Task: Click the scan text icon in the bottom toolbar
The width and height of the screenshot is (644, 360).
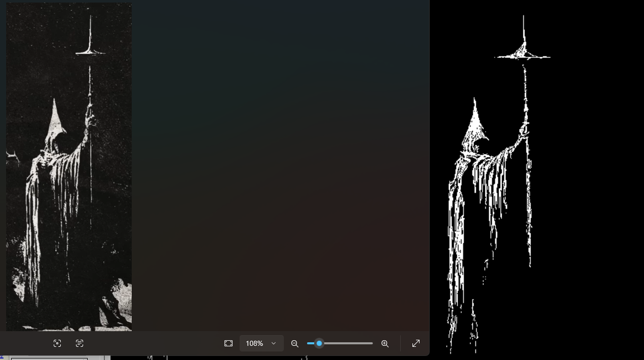Action: (x=80, y=343)
